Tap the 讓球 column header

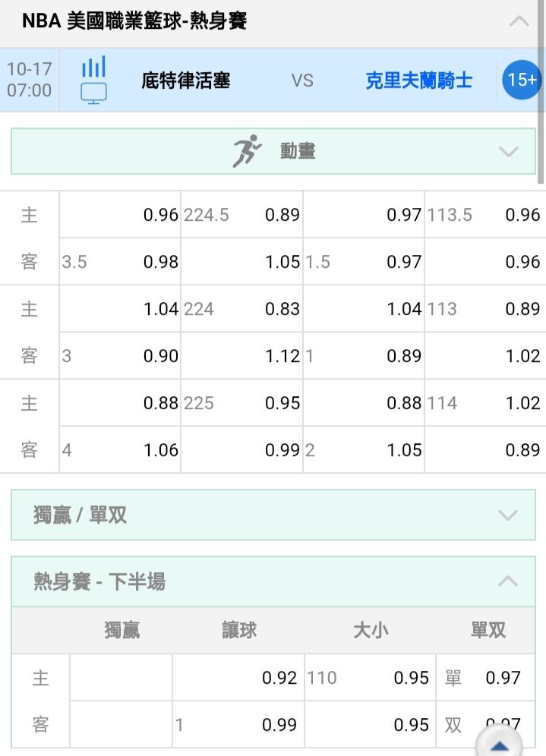[239, 630]
